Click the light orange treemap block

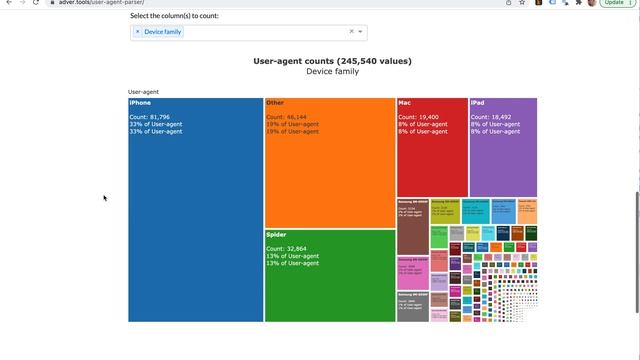click(527, 211)
